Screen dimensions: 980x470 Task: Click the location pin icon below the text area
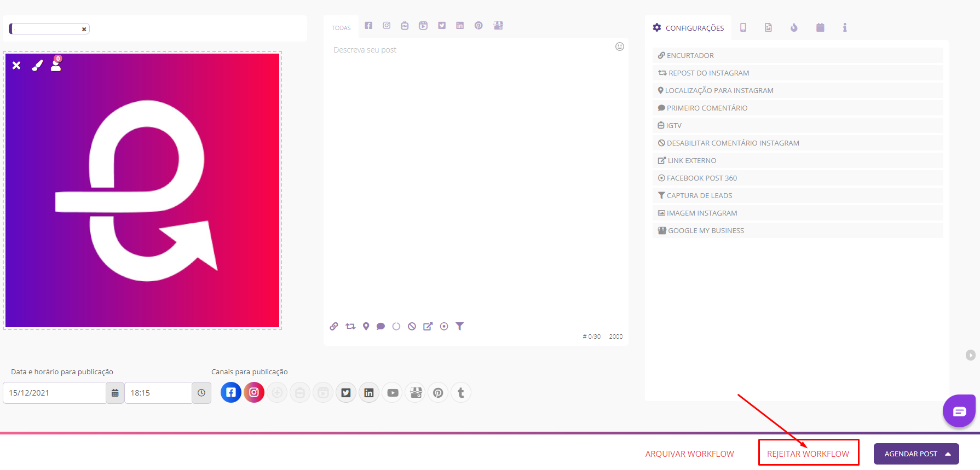click(366, 326)
